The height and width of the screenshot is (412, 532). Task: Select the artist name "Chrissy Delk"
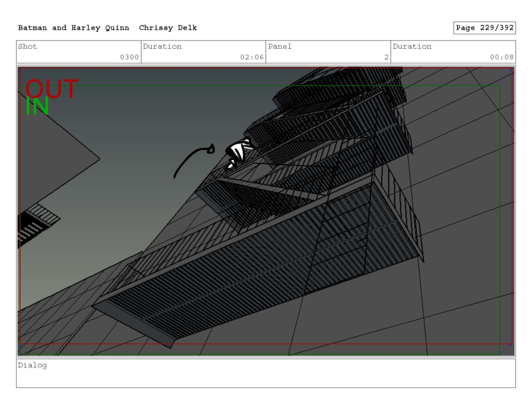[x=168, y=28]
